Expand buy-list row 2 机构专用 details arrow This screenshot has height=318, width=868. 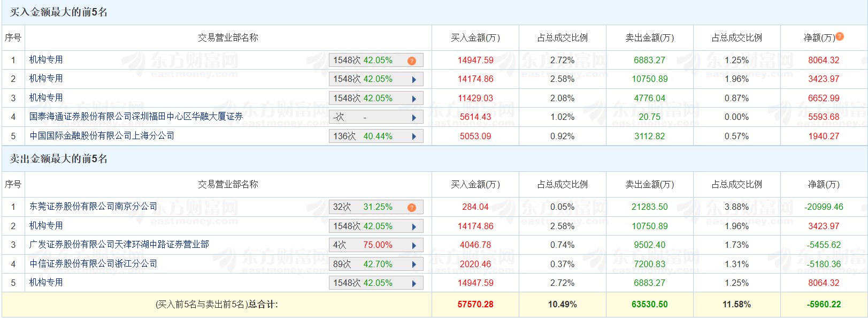click(414, 80)
